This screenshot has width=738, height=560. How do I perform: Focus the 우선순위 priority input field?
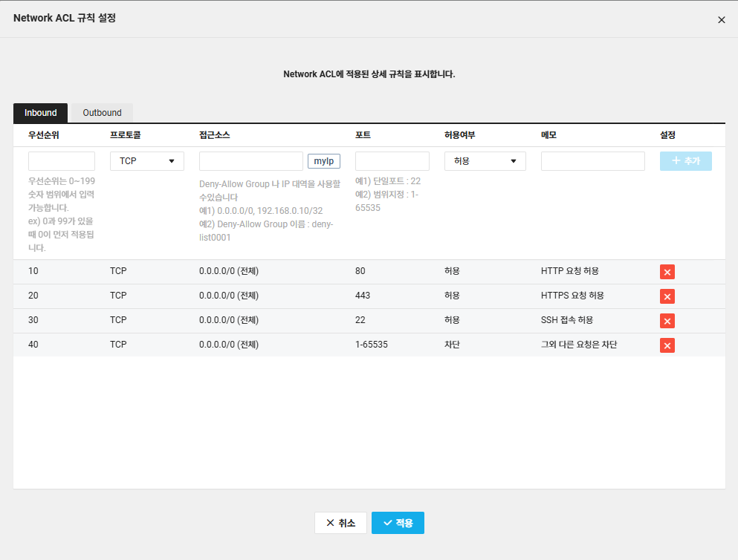(x=62, y=161)
